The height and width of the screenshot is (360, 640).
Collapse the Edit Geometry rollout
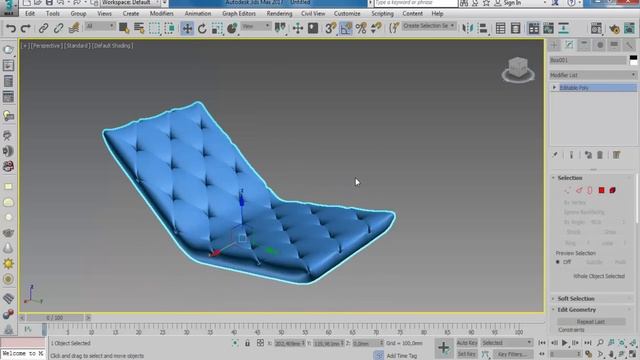[576, 310]
